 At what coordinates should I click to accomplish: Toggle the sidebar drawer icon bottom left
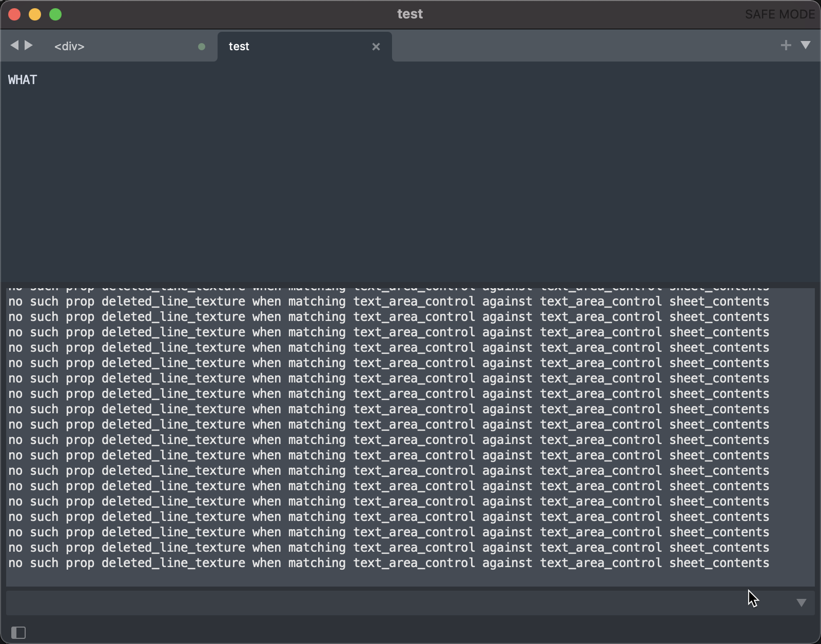pyautogui.click(x=19, y=633)
